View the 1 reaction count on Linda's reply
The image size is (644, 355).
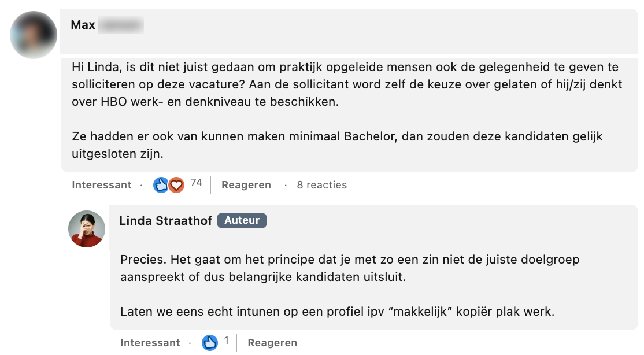click(x=226, y=341)
